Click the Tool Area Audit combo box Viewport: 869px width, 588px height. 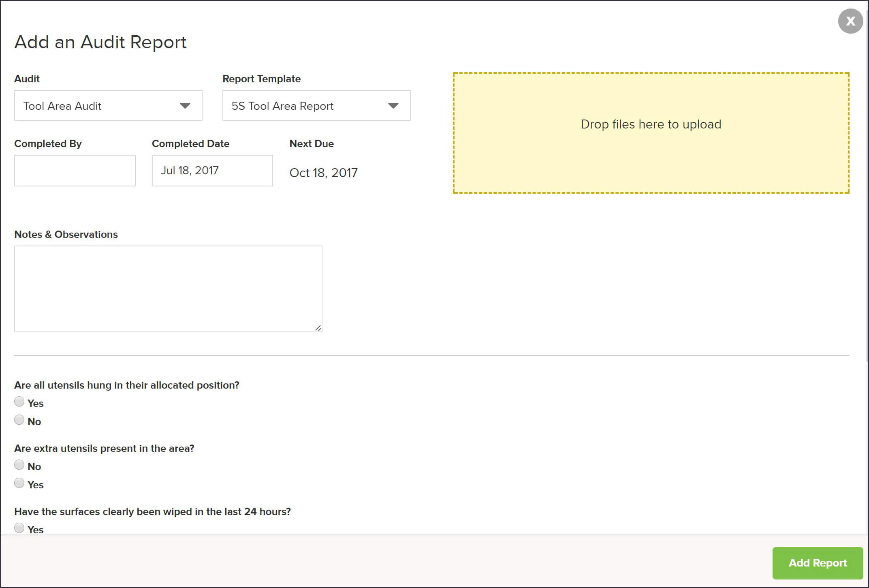coord(97,106)
